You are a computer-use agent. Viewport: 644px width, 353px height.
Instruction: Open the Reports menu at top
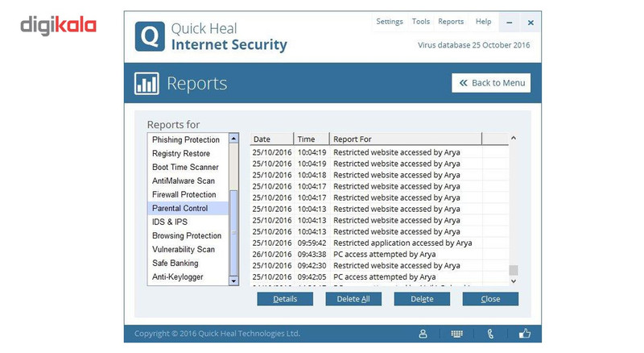(451, 22)
